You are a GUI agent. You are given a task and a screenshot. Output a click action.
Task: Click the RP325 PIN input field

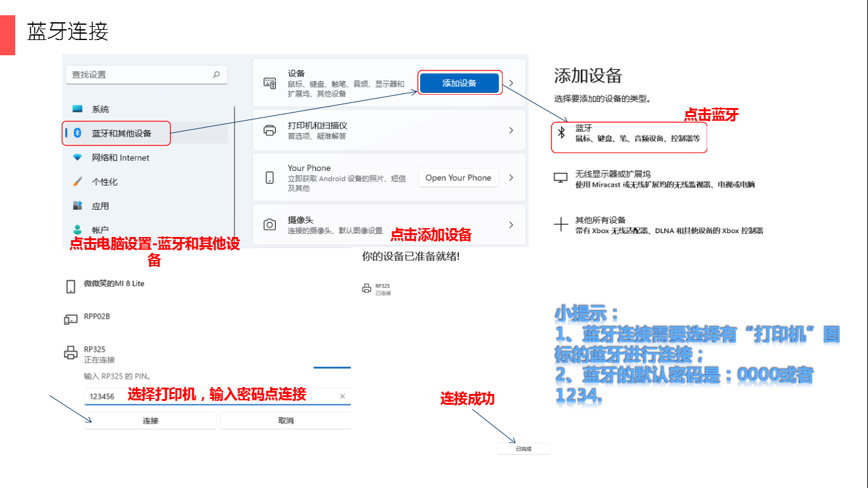(x=210, y=396)
